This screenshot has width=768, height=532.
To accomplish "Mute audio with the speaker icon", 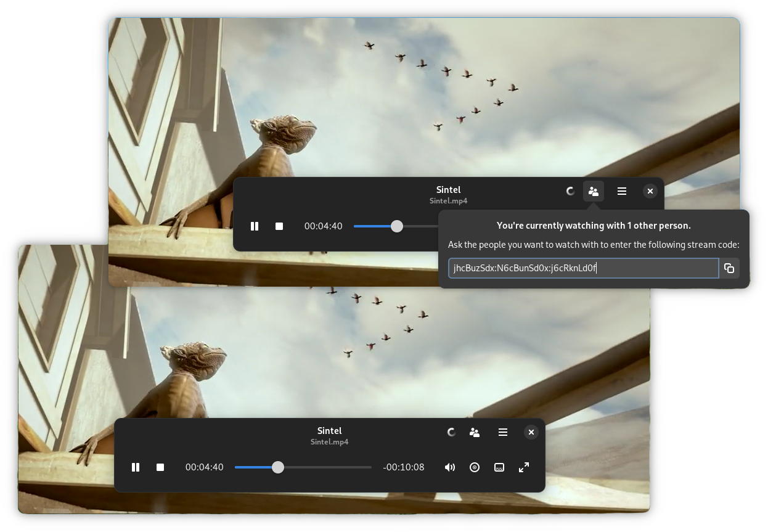I will click(450, 467).
